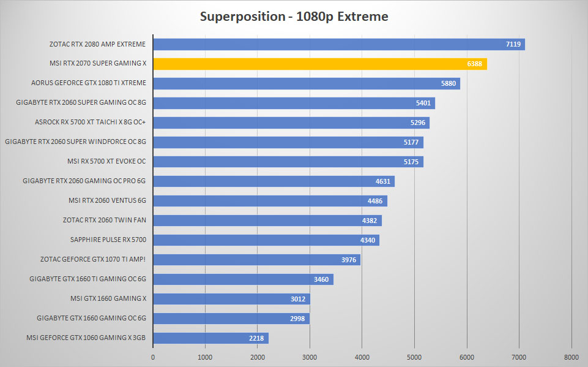Select the MSI GTX 1660 GAMING X label

point(108,298)
